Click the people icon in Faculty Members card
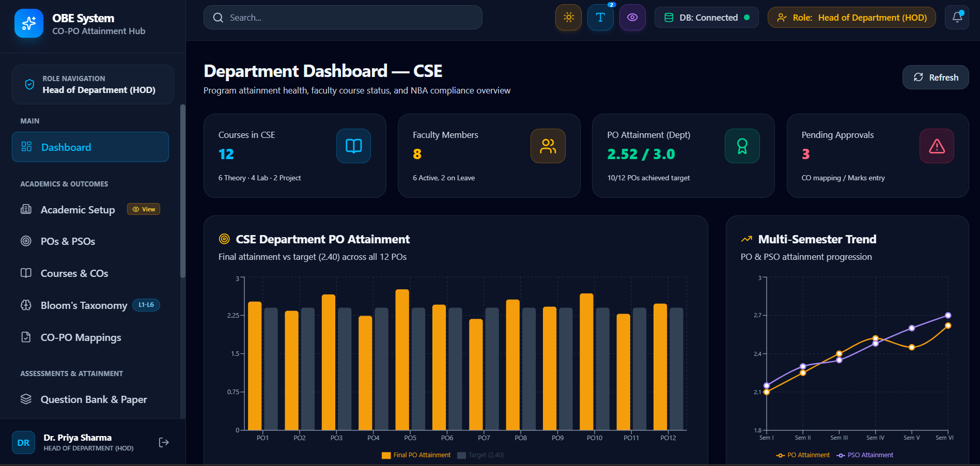 click(x=548, y=146)
